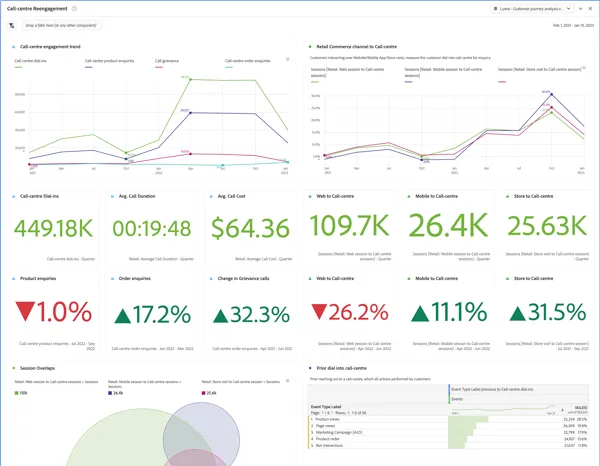The image size is (600, 466).
Task: Select the 00:19:48 call duration value
Action: pyautogui.click(x=152, y=228)
